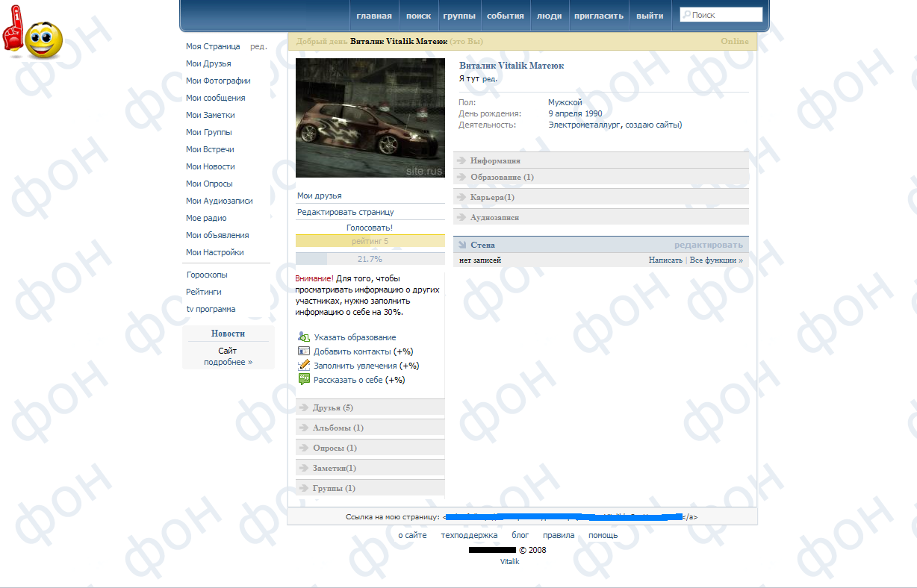
Task: Click ред. next to Я тут status
Action: pos(490,78)
